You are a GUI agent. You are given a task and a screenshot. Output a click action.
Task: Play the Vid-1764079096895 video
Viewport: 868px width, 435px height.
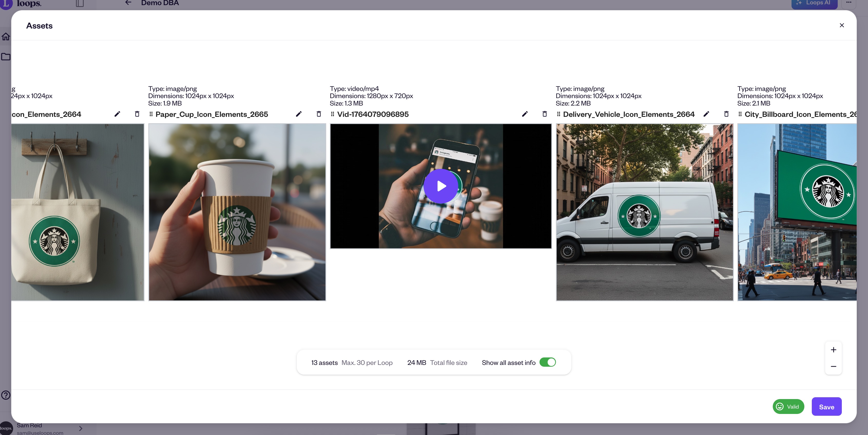pyautogui.click(x=441, y=186)
